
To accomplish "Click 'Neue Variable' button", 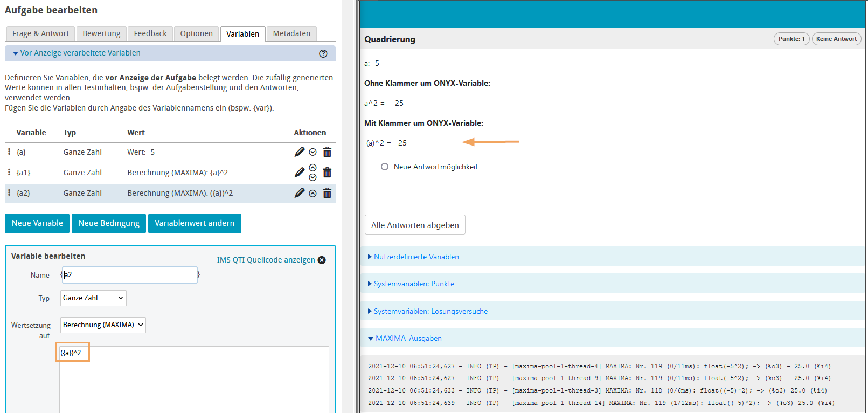I will [37, 223].
